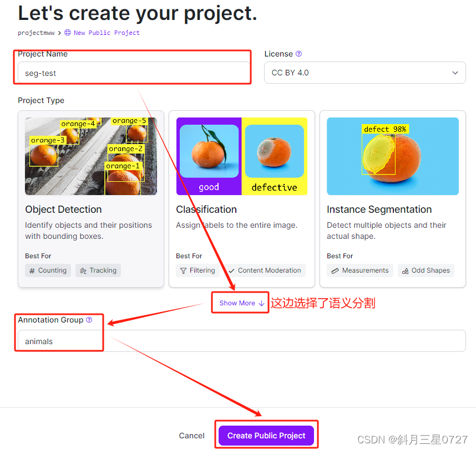Select the Classification project type card
Image resolution: width=476 pixels, height=450 pixels.
pos(242,199)
